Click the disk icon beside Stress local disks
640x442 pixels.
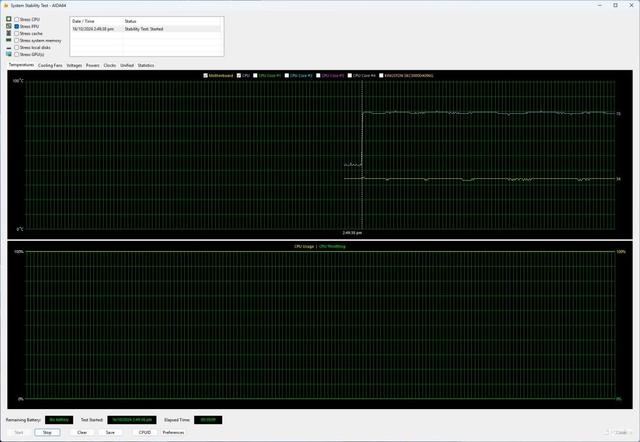(x=9, y=48)
